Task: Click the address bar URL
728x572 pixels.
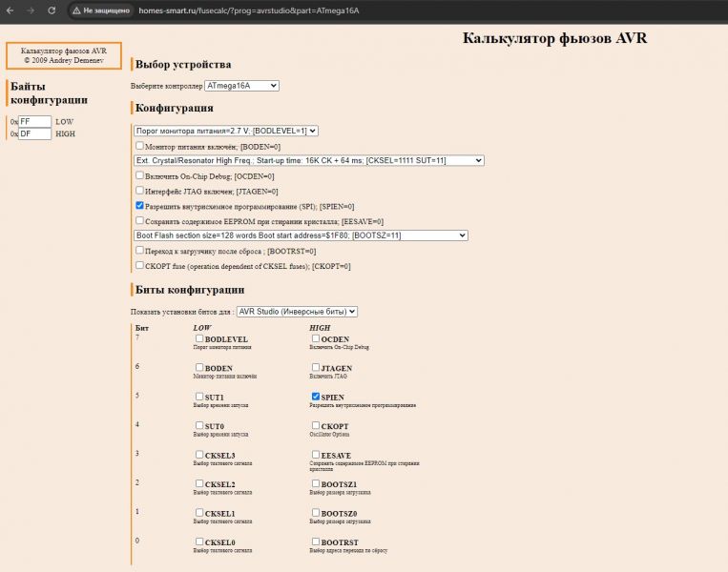Action: (249, 10)
